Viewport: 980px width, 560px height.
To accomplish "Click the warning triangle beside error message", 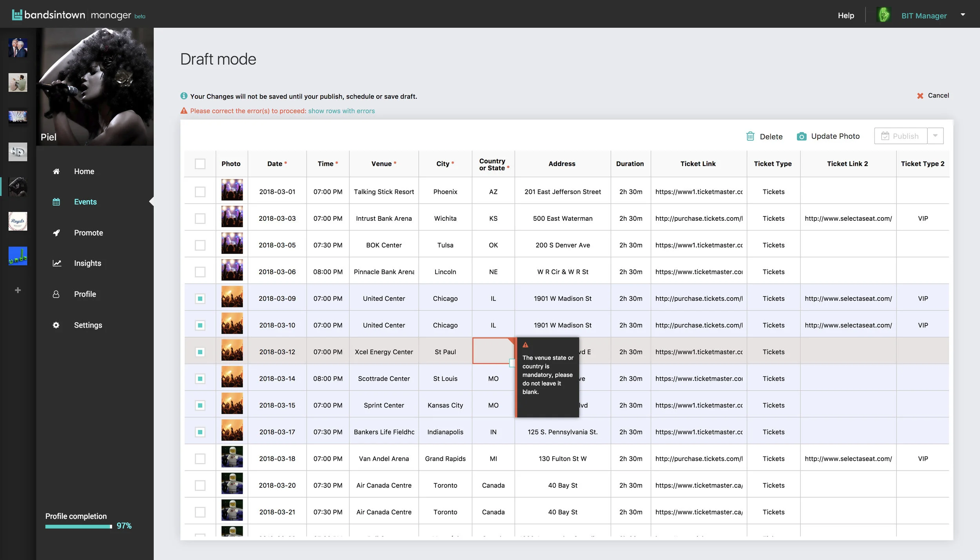I will 183,111.
